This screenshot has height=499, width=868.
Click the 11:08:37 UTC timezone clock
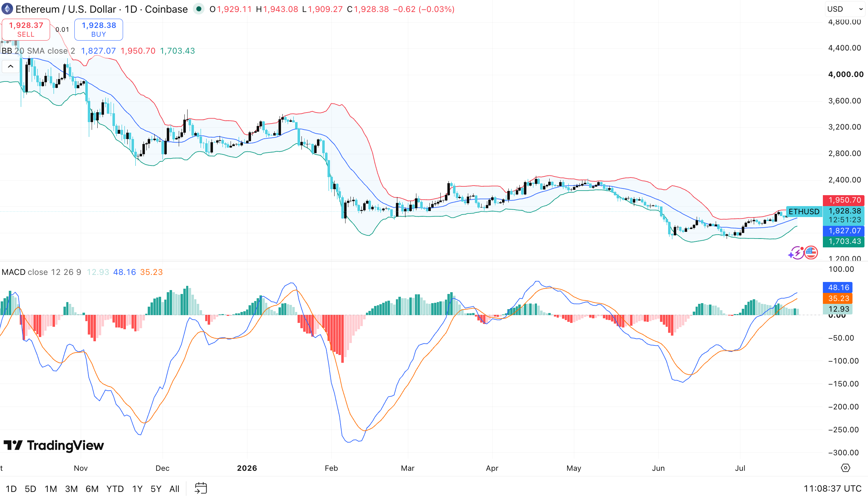[x=832, y=488]
